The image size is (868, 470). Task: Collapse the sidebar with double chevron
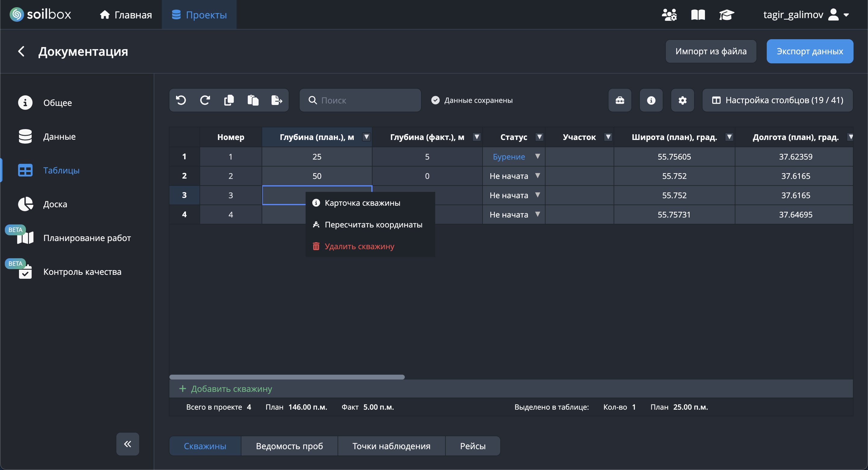[x=128, y=444]
